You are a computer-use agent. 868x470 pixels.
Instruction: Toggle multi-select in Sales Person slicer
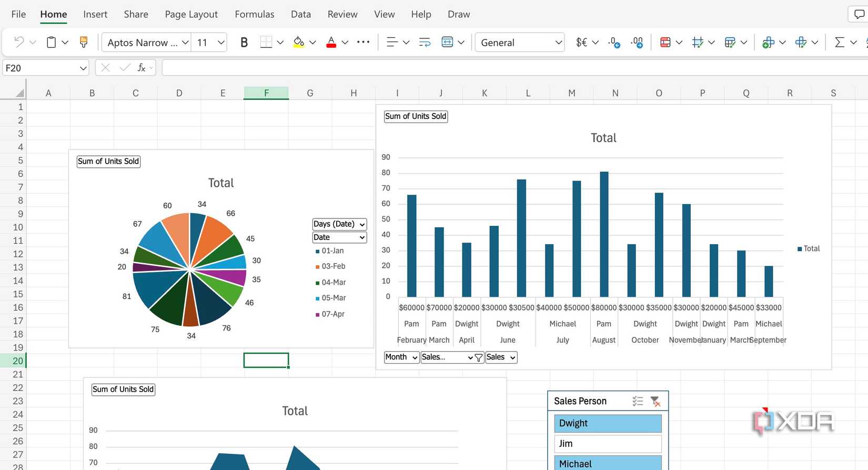638,402
